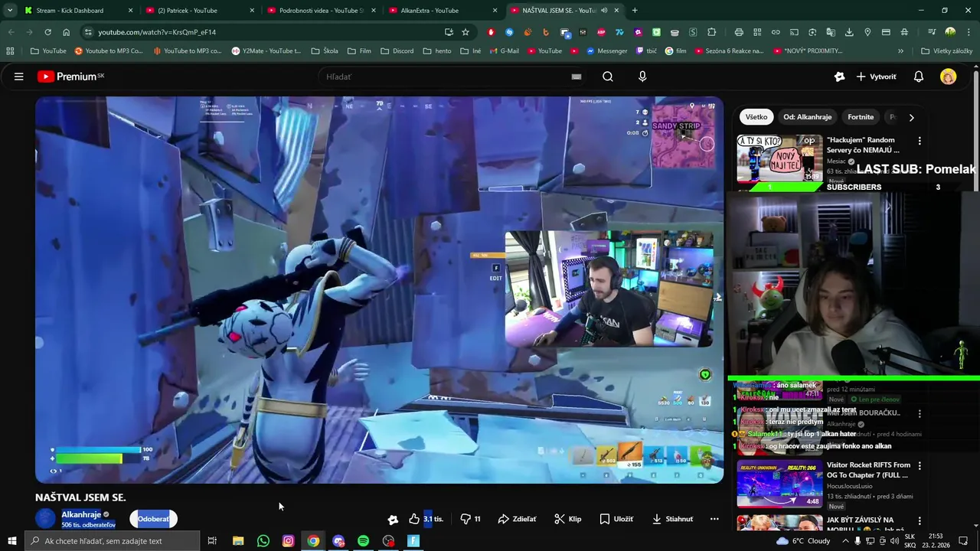Open the "Hackujem" Random Servery video thumbnail

[779, 158]
